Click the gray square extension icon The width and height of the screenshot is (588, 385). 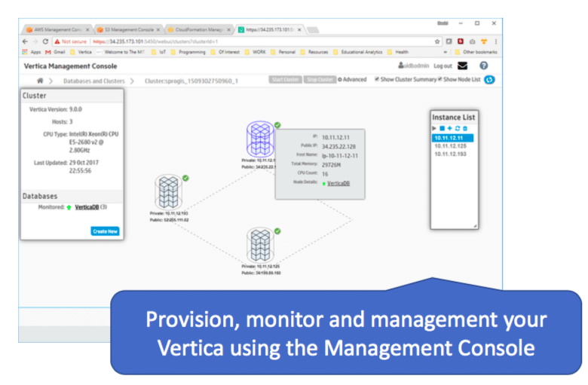[449, 41]
